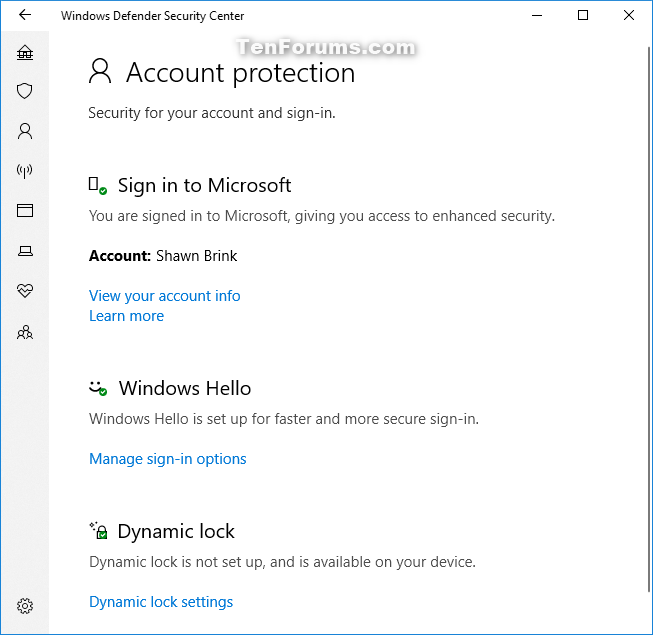
Task: Open Virus & threat protection shield icon
Action: [25, 91]
